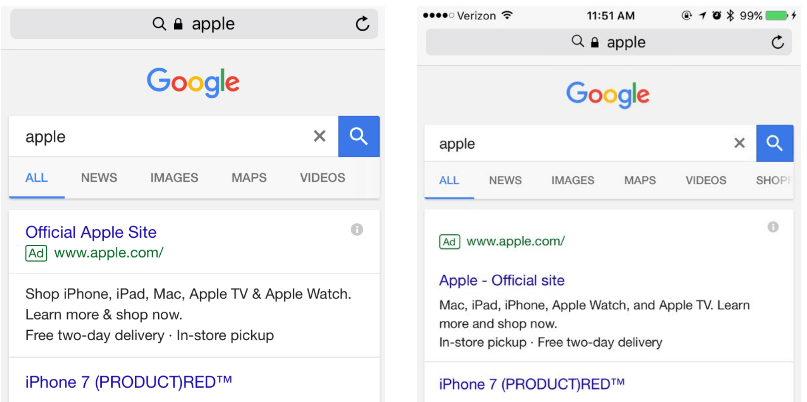Click www.apple.com/ URL in right ad

coord(516,241)
